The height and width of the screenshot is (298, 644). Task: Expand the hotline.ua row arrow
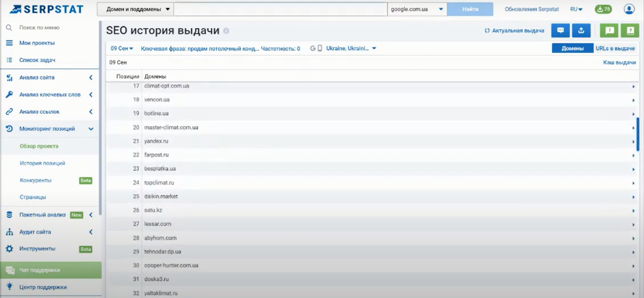click(633, 114)
